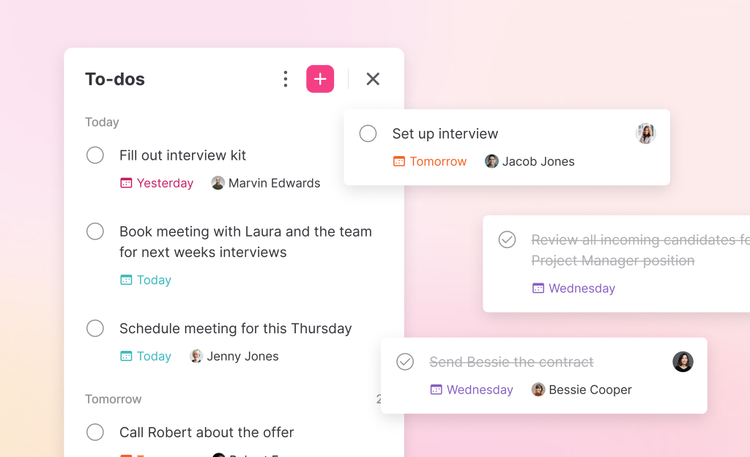The image size is (750, 457).
Task: Complete the Call Robert about the offer task
Action: point(95,432)
